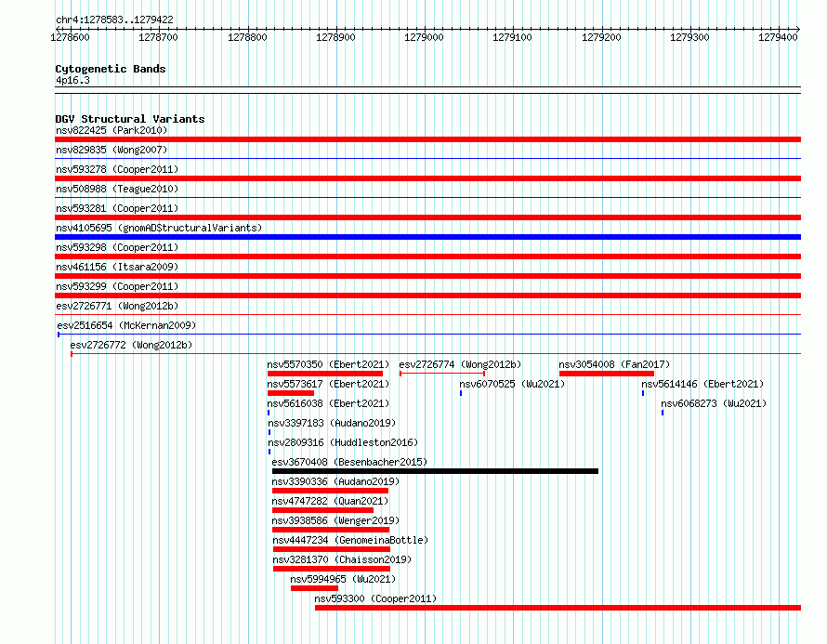The width and height of the screenshot is (827, 644).
Task: Click ruler position 1279400
Action: 778,37
